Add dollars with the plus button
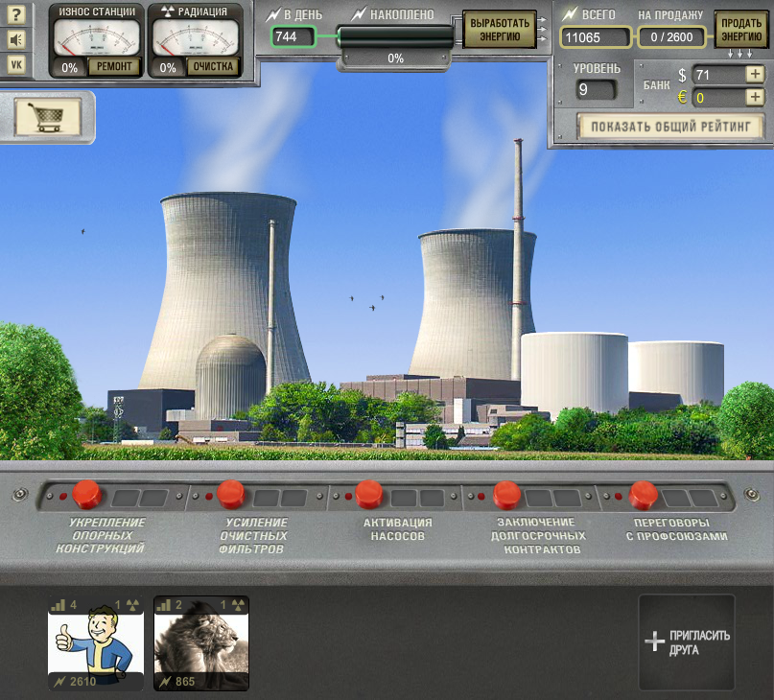This screenshot has height=700, width=774. point(755,75)
